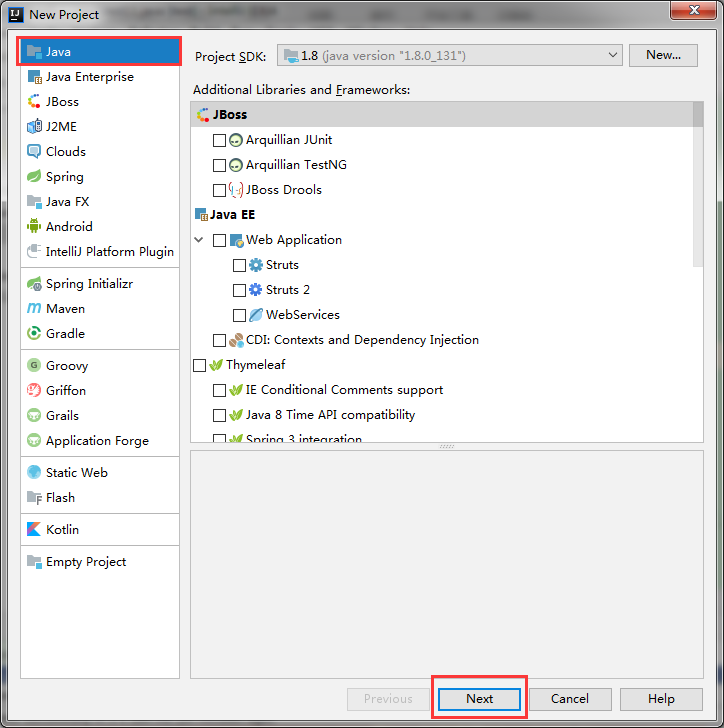Select the J2ME phone icon
724x728 pixels.
tap(34, 126)
